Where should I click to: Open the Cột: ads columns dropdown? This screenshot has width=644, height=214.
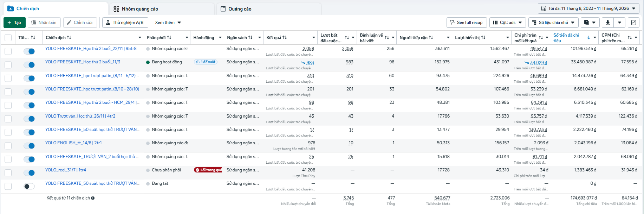tap(508, 23)
